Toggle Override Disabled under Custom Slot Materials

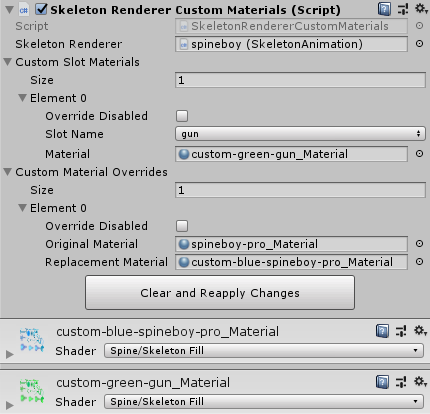(182, 116)
